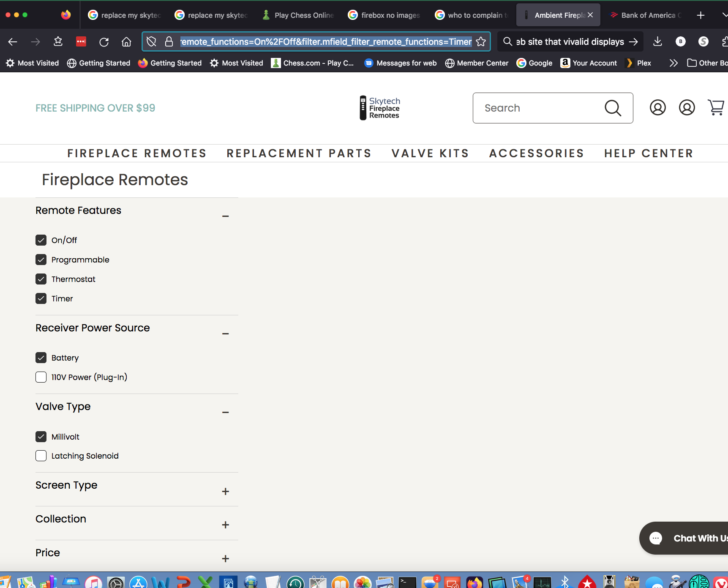This screenshot has height=588, width=728.
Task: Open the list all tabs dropdown
Action: click(x=725, y=15)
